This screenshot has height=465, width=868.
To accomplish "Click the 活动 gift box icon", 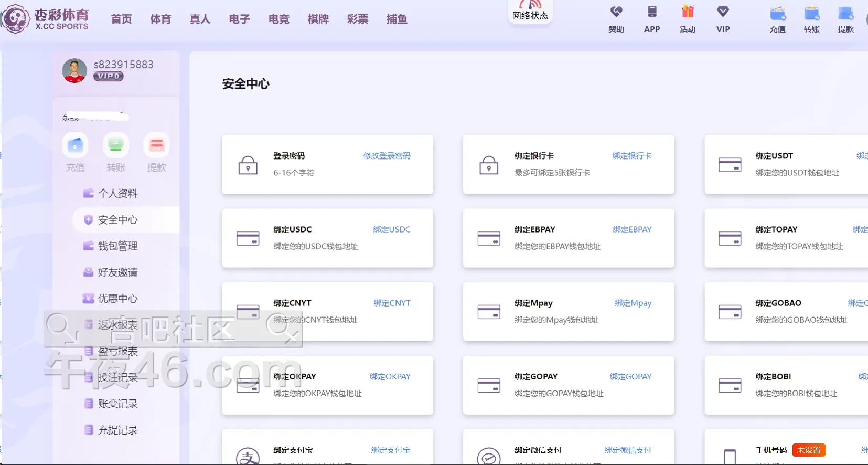I will 688,12.
